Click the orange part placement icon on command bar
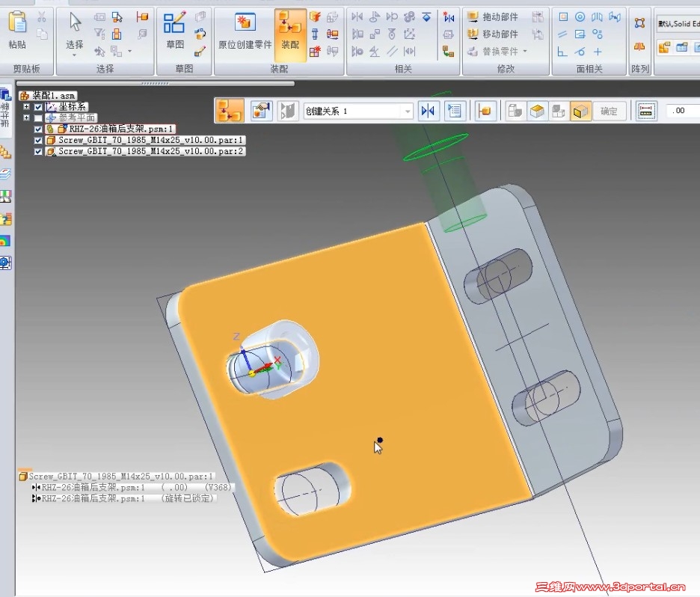The width and height of the screenshot is (700, 597). pos(485,111)
